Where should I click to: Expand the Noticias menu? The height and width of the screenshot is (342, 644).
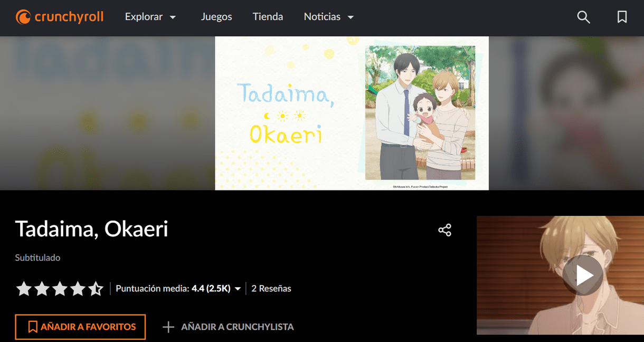tap(329, 17)
